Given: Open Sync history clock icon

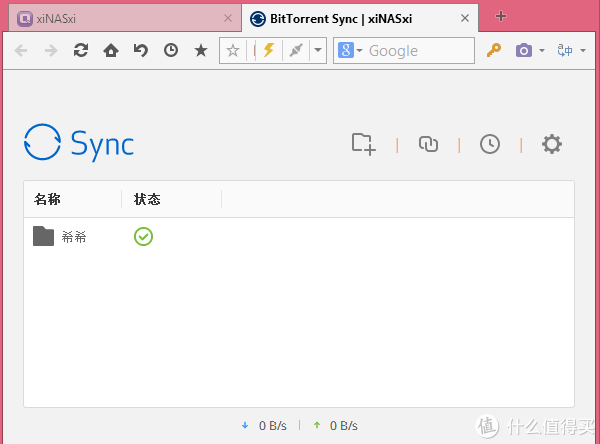Looking at the screenshot, I should tap(490, 144).
